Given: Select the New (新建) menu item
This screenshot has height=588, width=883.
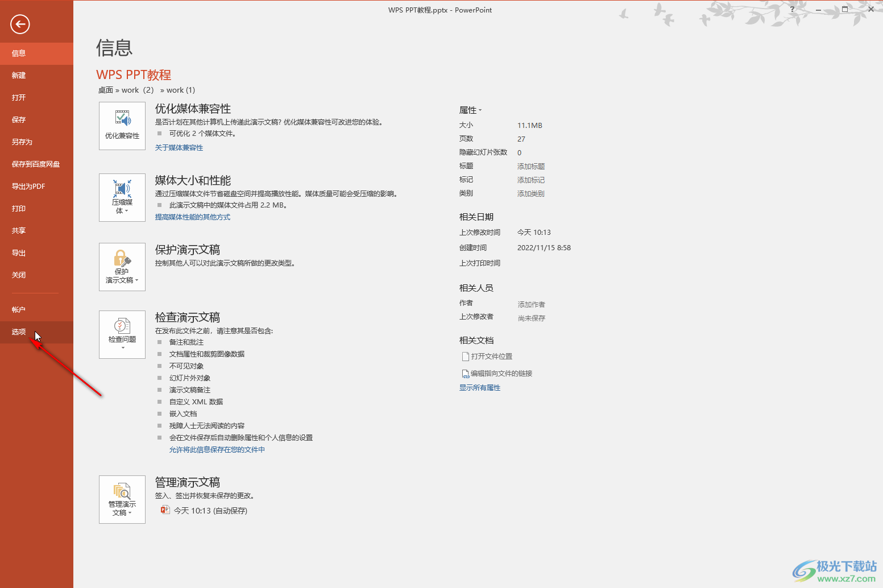Looking at the screenshot, I should pos(36,76).
